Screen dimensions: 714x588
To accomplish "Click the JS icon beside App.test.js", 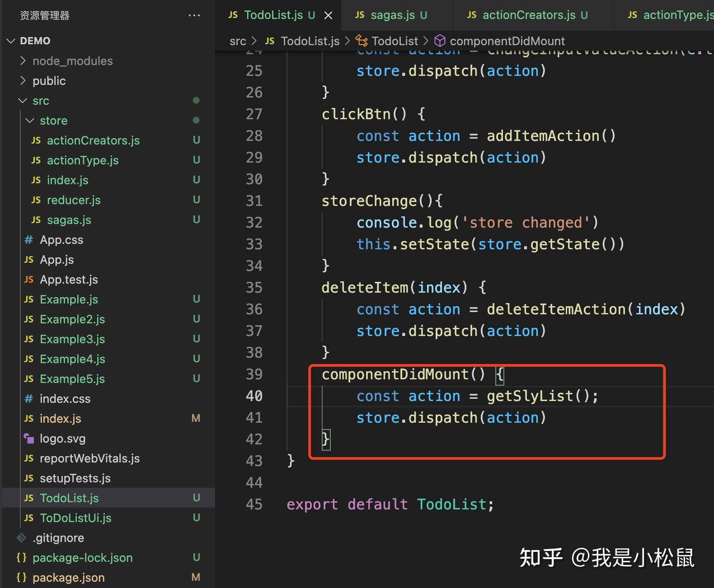I will coord(29,280).
